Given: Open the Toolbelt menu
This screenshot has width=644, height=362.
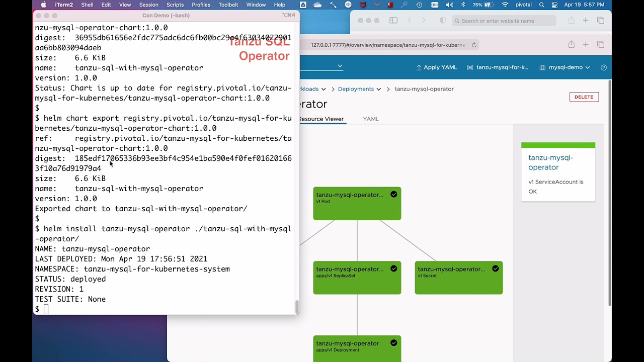Looking at the screenshot, I should (228, 5).
